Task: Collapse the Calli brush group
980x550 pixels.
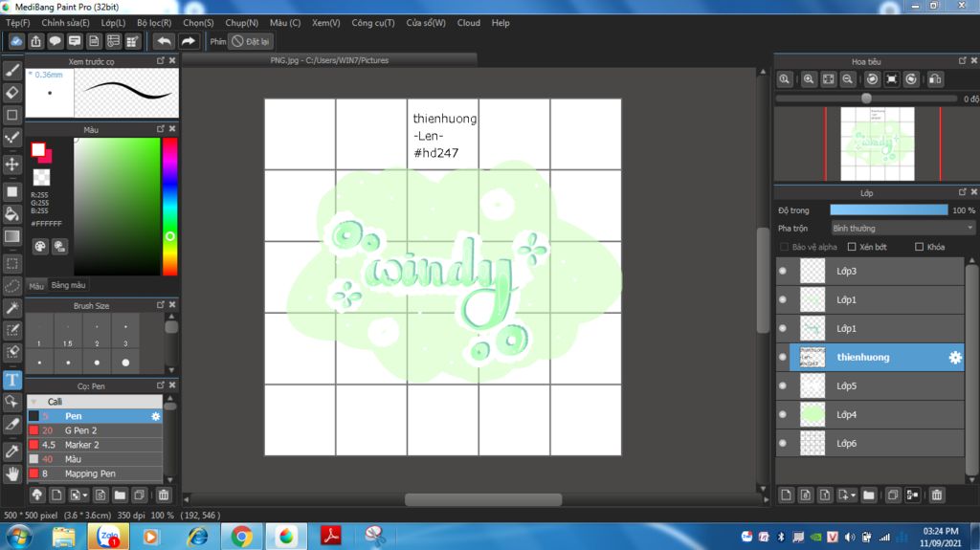Action: pyautogui.click(x=33, y=402)
